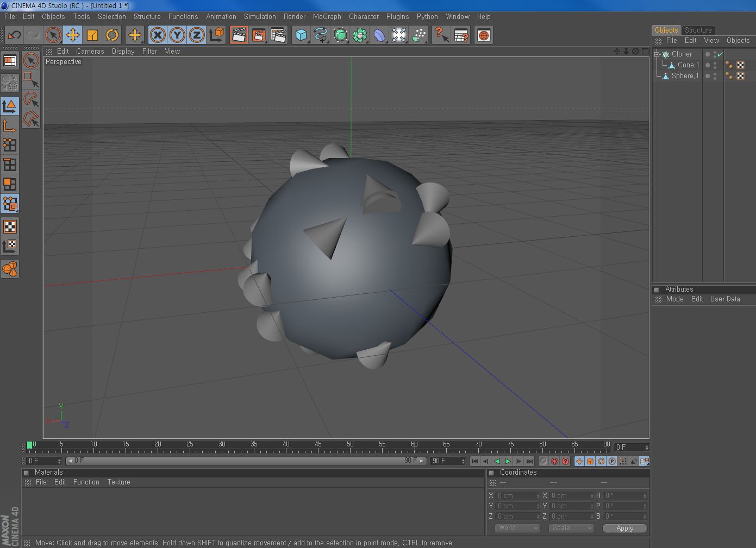Open the Array modeling objects icon
This screenshot has height=548, width=756.
[360, 35]
